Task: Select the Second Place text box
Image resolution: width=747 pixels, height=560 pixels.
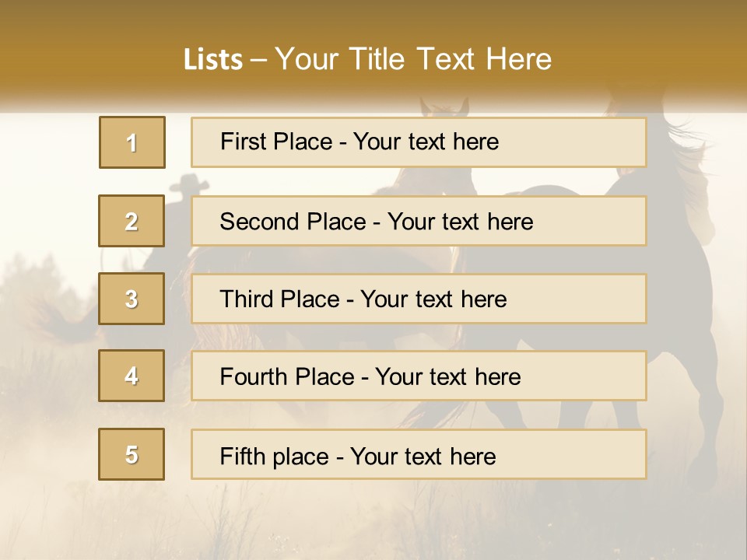Action: 418,221
